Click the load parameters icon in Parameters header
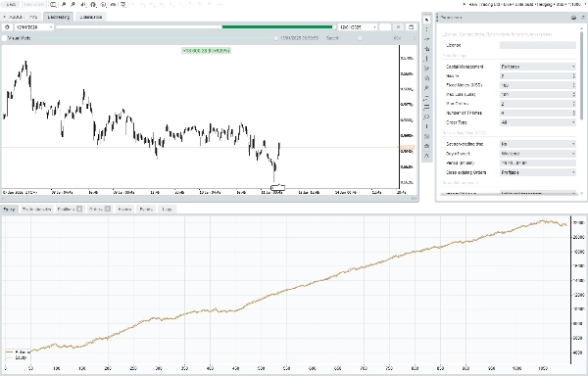 (573, 18)
